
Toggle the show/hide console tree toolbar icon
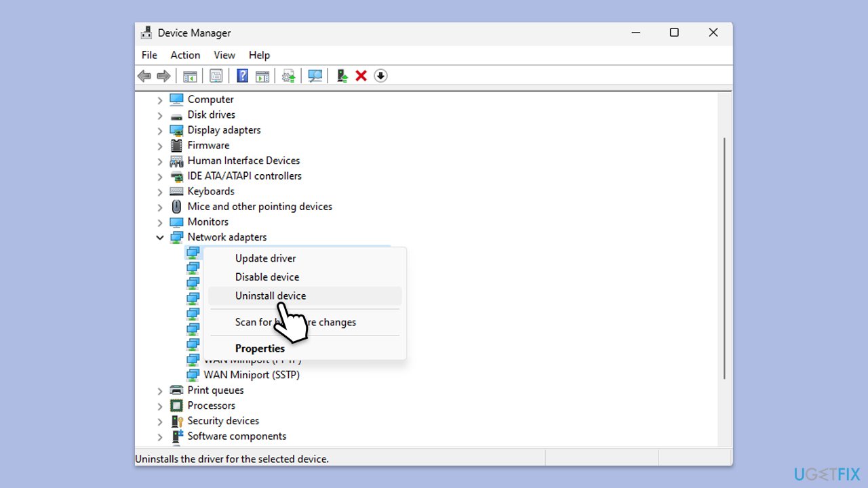point(190,76)
